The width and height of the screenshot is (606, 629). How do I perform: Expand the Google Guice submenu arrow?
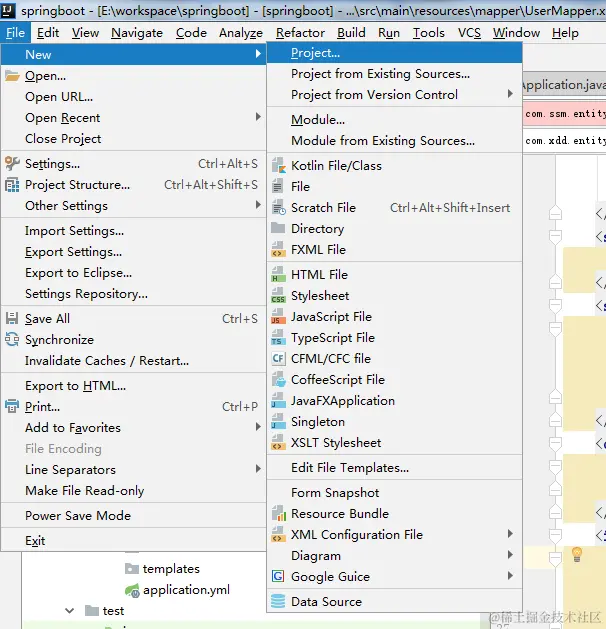(510, 576)
